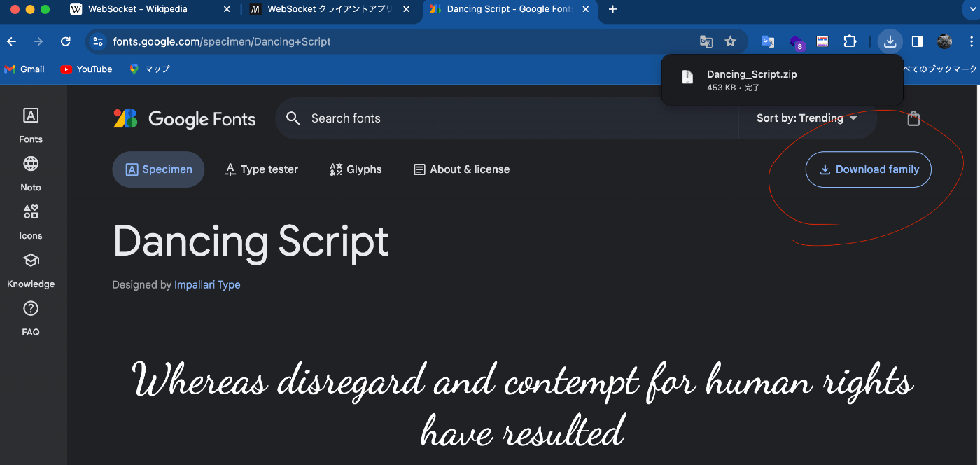The image size is (980, 465).
Task: Select the Specimen tab
Action: 158,169
